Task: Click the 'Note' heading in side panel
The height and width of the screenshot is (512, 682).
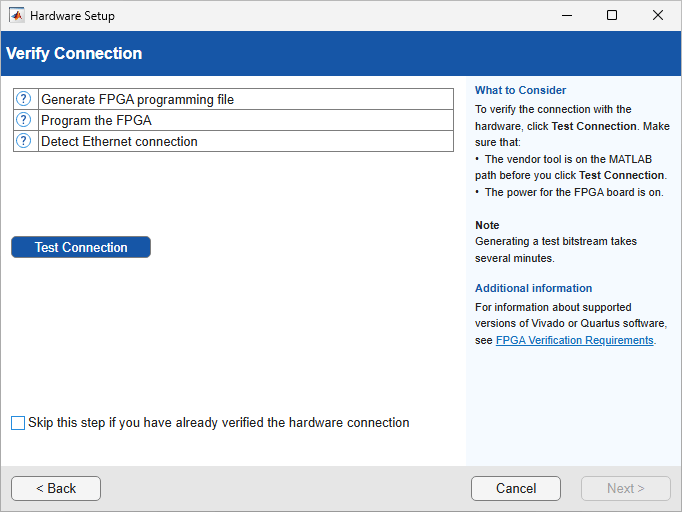Action: coord(487,225)
